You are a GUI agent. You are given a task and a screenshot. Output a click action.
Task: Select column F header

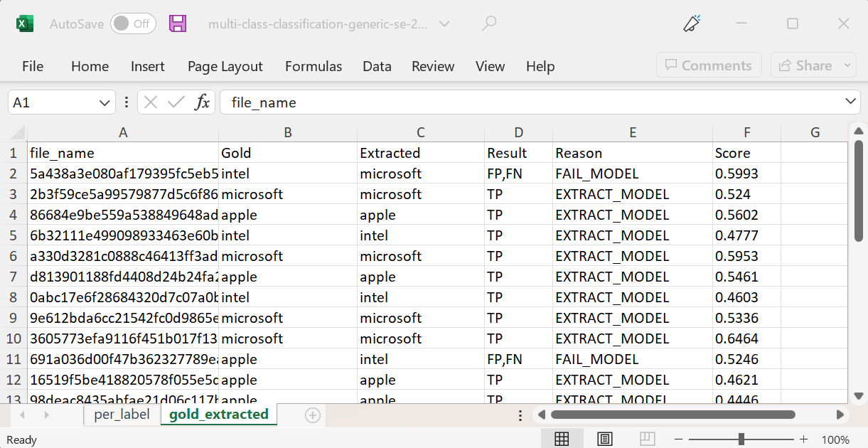[x=746, y=132]
